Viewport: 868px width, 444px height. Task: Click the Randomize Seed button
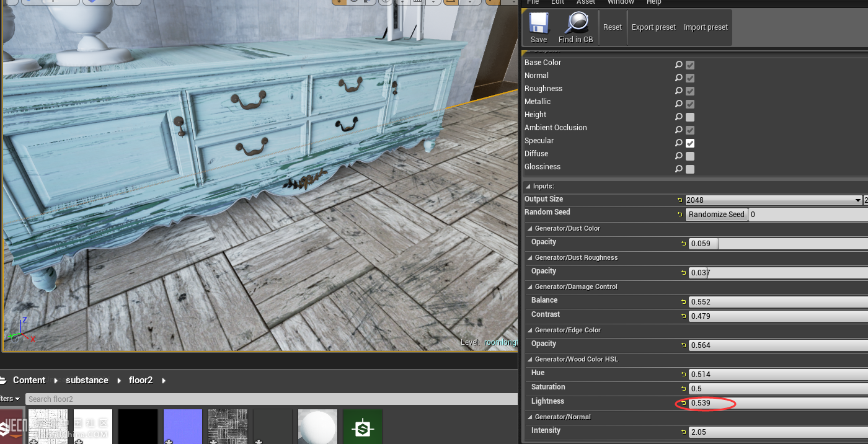click(x=716, y=215)
